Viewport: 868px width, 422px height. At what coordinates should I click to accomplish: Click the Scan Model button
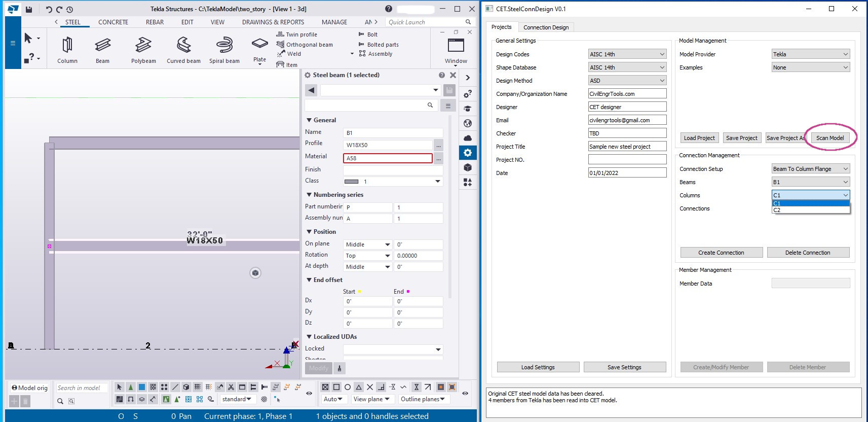(x=830, y=138)
